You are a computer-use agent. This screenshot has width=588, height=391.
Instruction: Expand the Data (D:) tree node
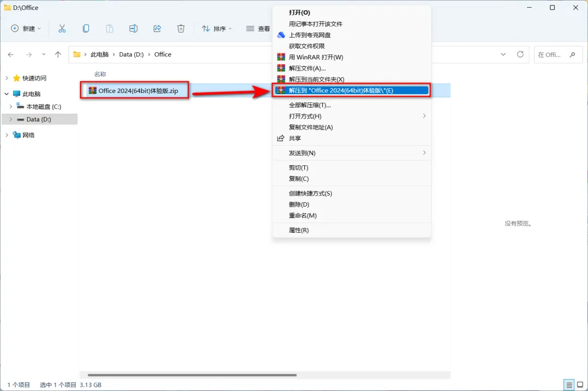point(11,120)
